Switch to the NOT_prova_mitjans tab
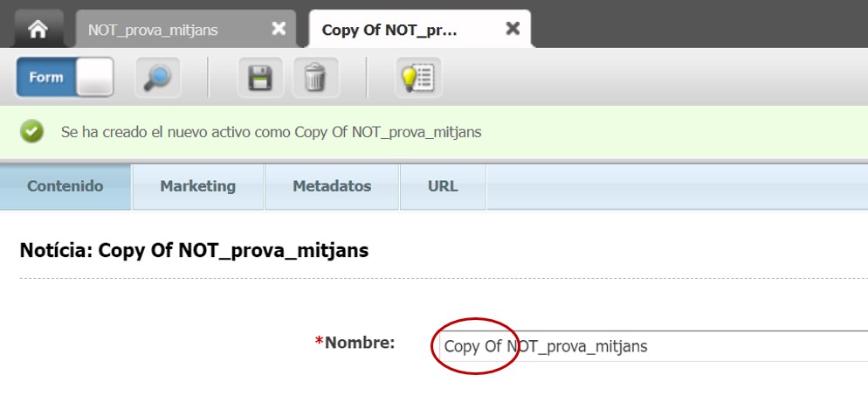Viewport: 868px width, 396px height. click(x=153, y=30)
